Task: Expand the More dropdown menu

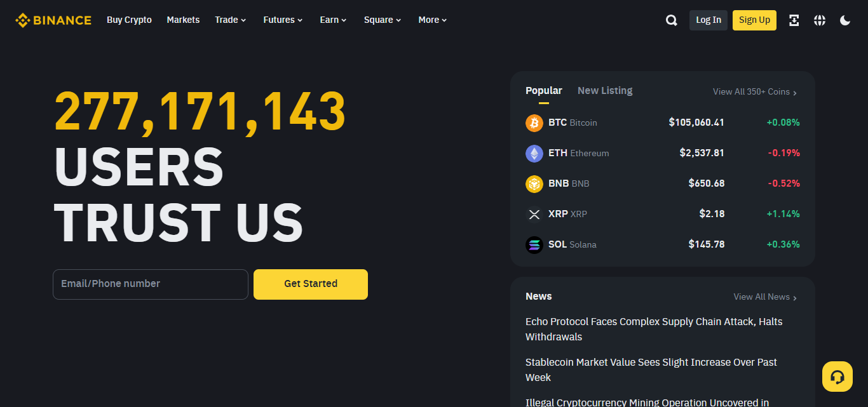Action: (x=433, y=20)
